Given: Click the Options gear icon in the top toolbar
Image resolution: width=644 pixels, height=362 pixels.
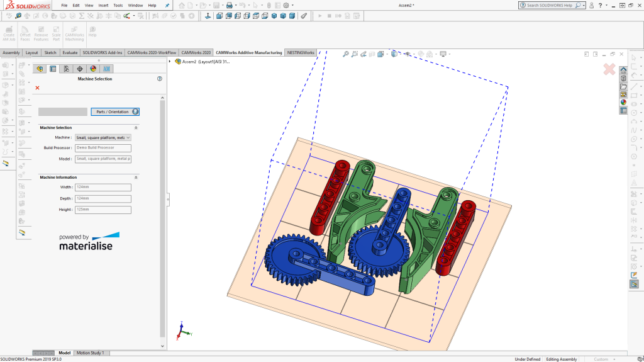Looking at the screenshot, I should [286, 5].
